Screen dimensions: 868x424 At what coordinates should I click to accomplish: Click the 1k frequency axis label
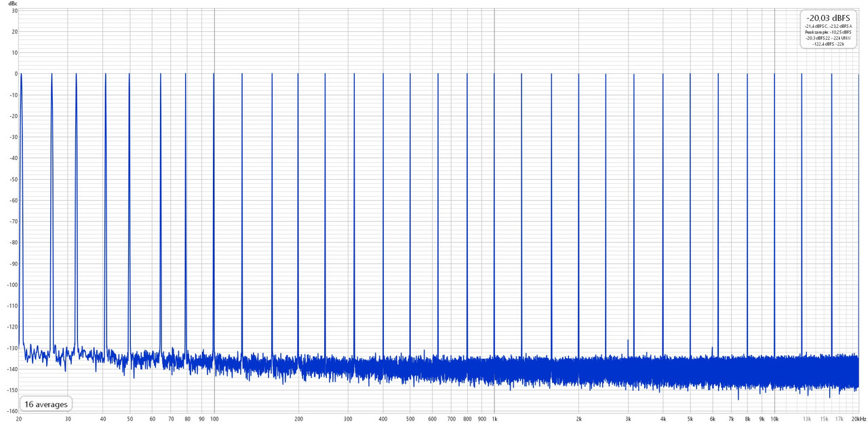[x=494, y=419]
